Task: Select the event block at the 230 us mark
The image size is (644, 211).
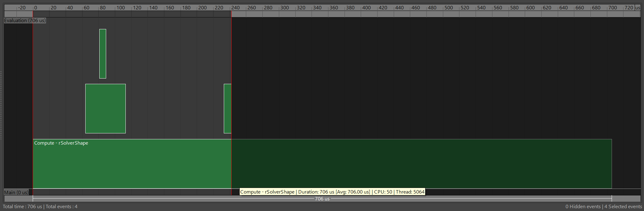Action: click(228, 108)
